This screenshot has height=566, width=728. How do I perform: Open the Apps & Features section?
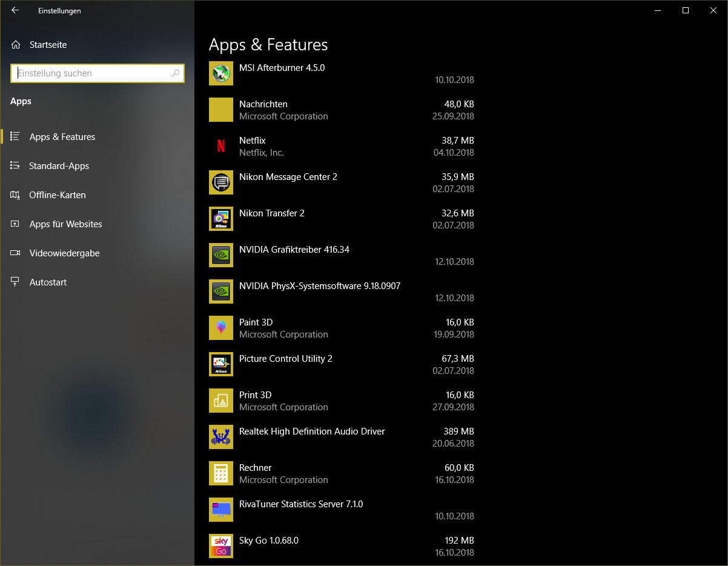97,137
